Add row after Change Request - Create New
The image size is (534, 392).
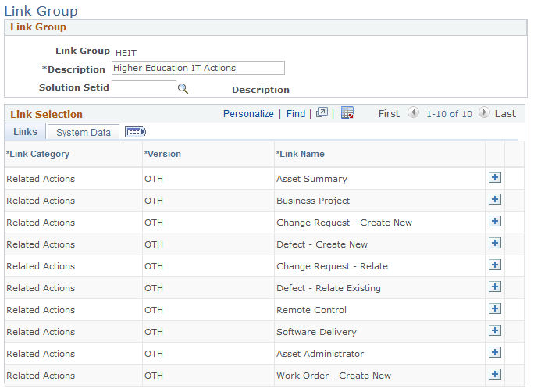495,221
